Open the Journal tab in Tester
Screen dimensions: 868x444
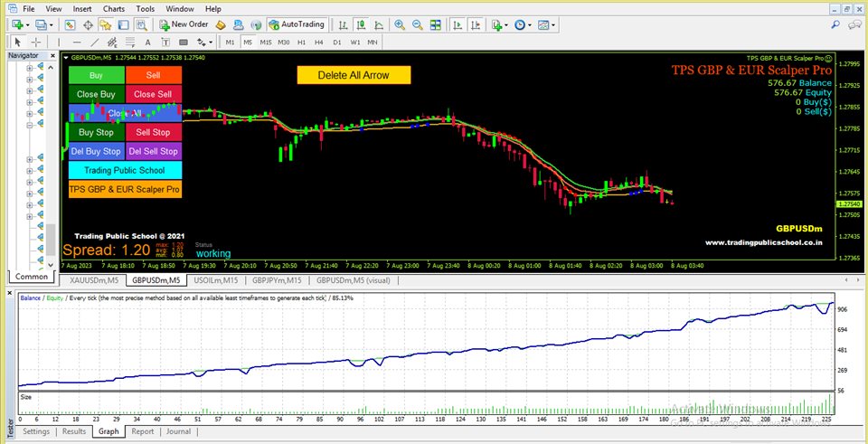pos(178,431)
